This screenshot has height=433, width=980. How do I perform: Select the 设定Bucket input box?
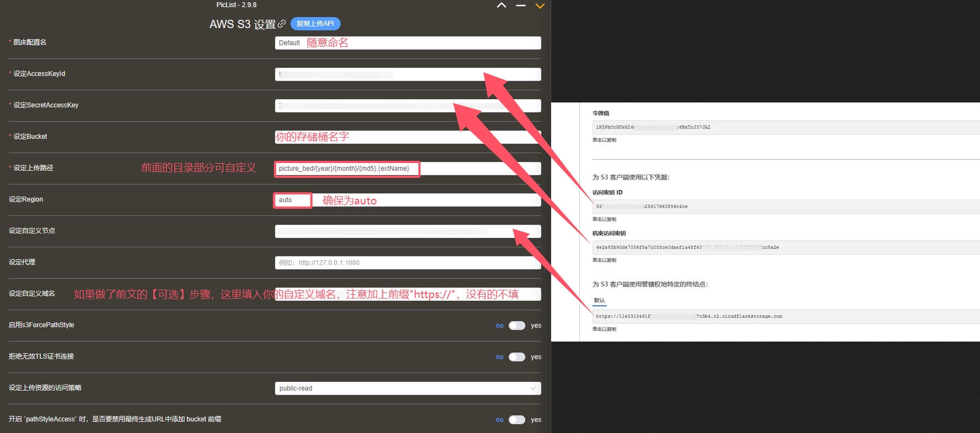[x=407, y=137]
